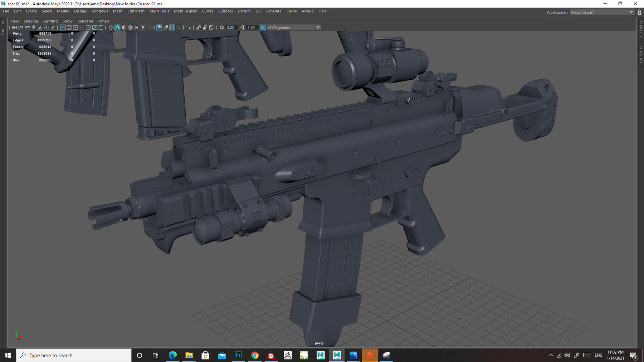Toggle multisample anti-aliasing icon

coord(172,28)
